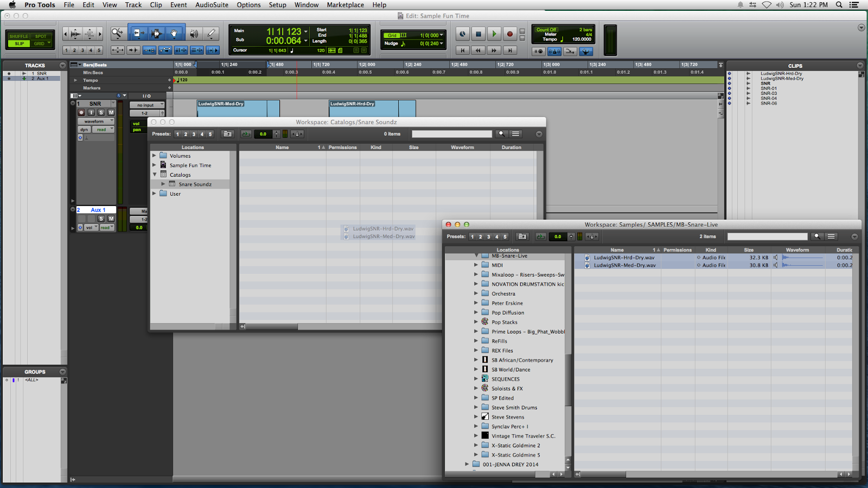The height and width of the screenshot is (488, 868).
Task: Expand the Orchestra folder
Action: coord(476,293)
